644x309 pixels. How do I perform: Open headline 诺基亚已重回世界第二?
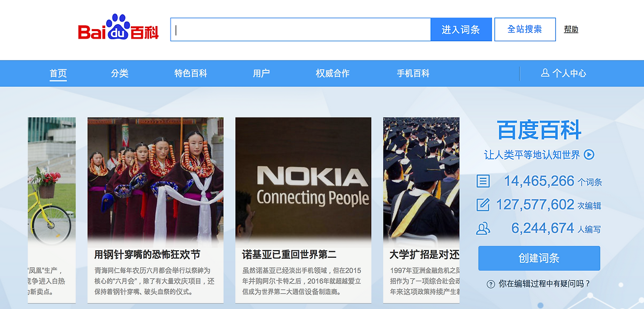tap(289, 255)
